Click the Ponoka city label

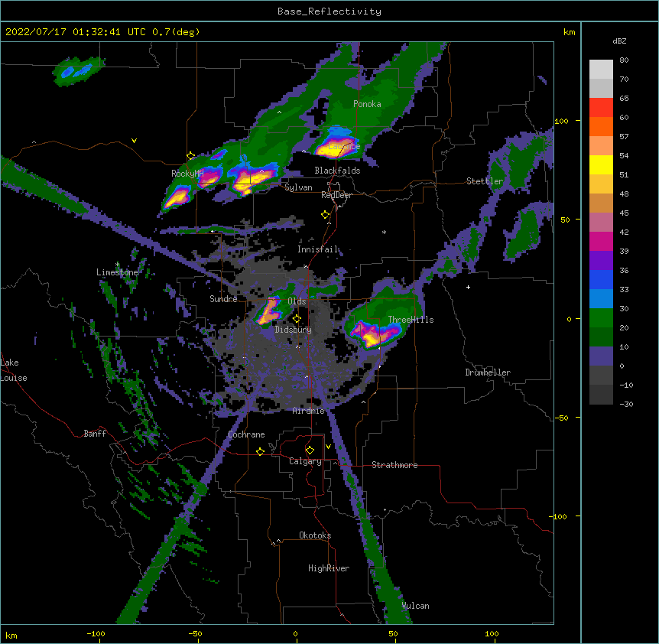pos(367,104)
